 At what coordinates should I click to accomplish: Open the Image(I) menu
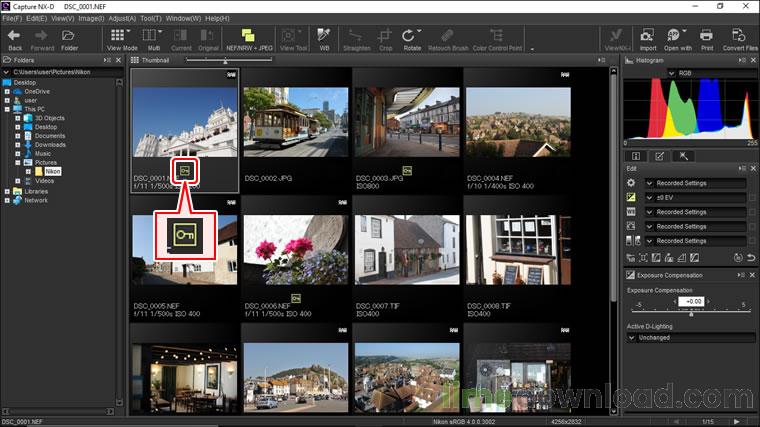tap(91, 18)
